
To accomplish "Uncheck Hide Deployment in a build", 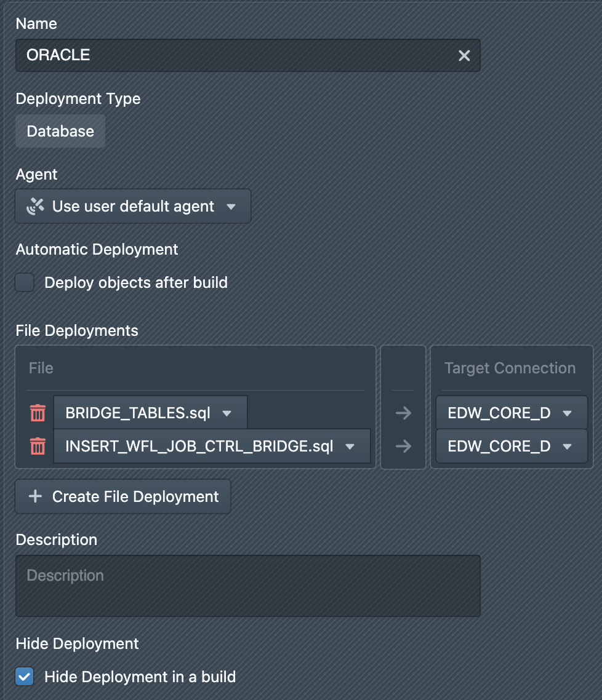I will tap(25, 677).
